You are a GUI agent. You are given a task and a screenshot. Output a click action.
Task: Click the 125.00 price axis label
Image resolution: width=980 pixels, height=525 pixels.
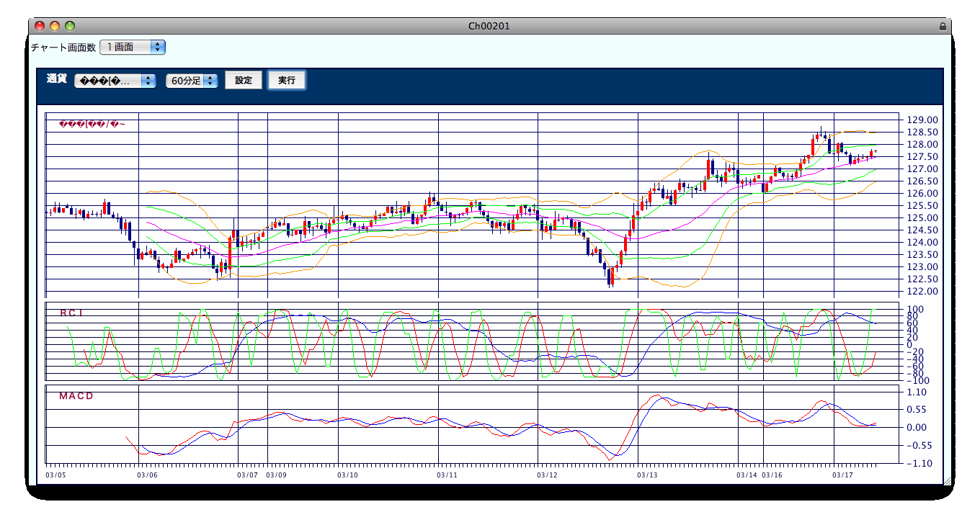point(922,218)
